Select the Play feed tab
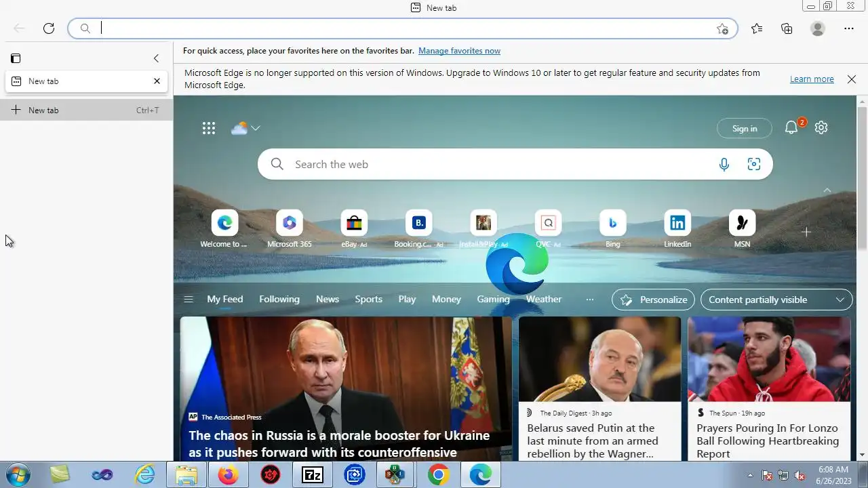Screen dimensions: 868x488 (x=407, y=299)
